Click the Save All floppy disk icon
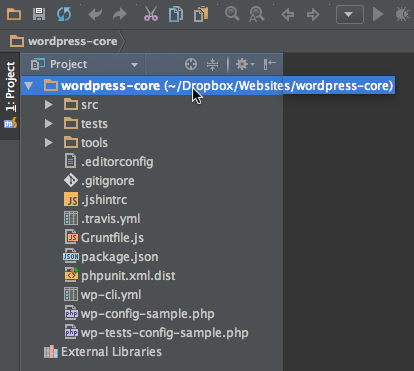This screenshot has width=414, height=371. pyautogui.click(x=39, y=14)
